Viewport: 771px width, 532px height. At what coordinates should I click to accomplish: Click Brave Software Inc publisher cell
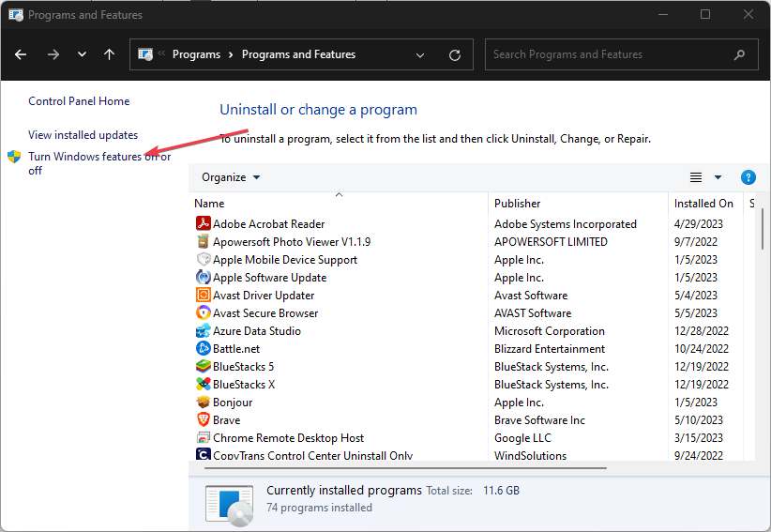coord(539,420)
